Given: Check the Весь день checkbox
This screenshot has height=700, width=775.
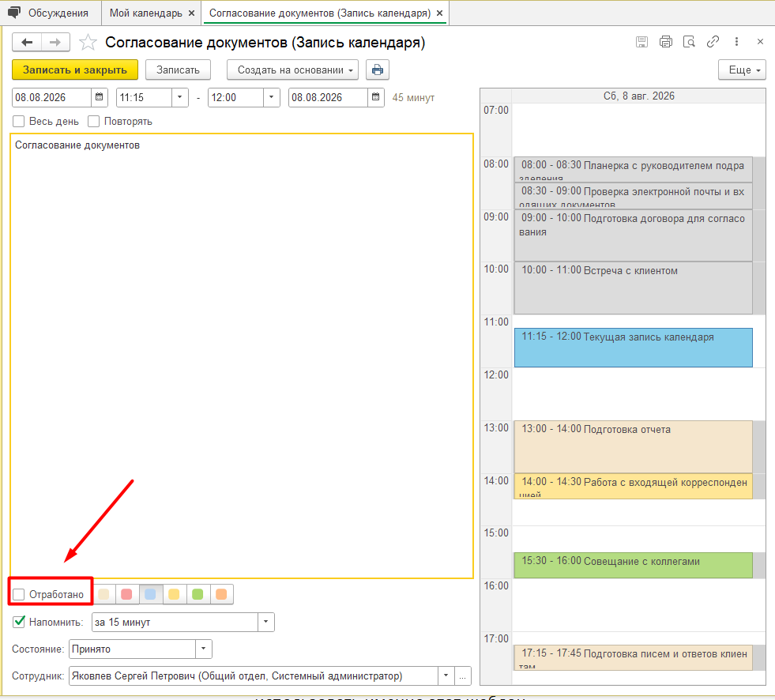Looking at the screenshot, I should point(19,121).
